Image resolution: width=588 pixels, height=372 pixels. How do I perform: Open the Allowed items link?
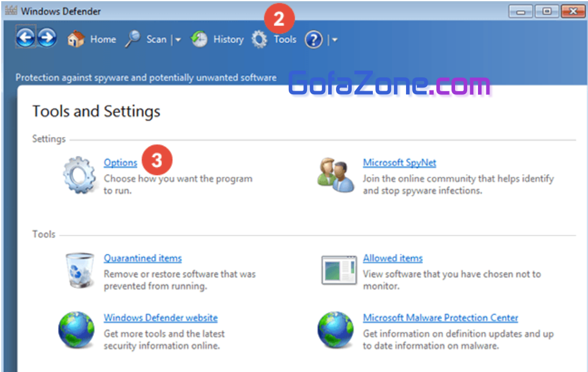[x=392, y=258]
